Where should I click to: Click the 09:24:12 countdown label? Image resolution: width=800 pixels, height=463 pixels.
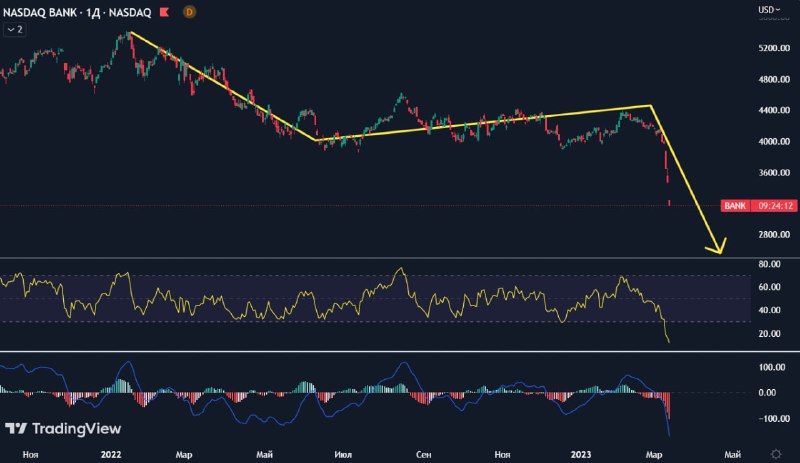pyautogui.click(x=775, y=206)
